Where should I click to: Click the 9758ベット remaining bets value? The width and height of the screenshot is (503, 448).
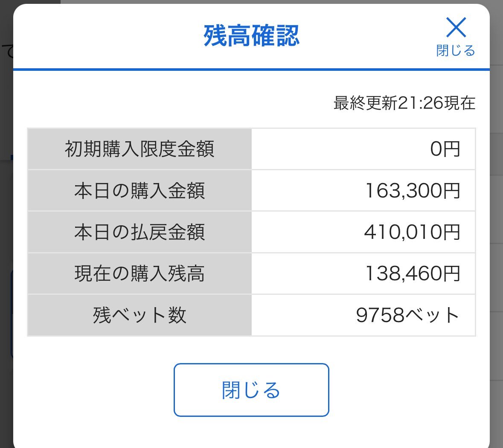pos(408,315)
